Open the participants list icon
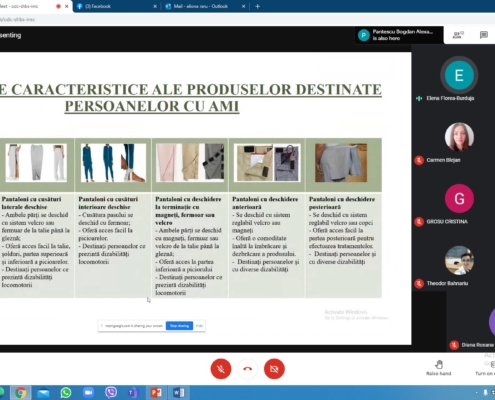Viewport: 495px width, 400px height. click(x=459, y=35)
